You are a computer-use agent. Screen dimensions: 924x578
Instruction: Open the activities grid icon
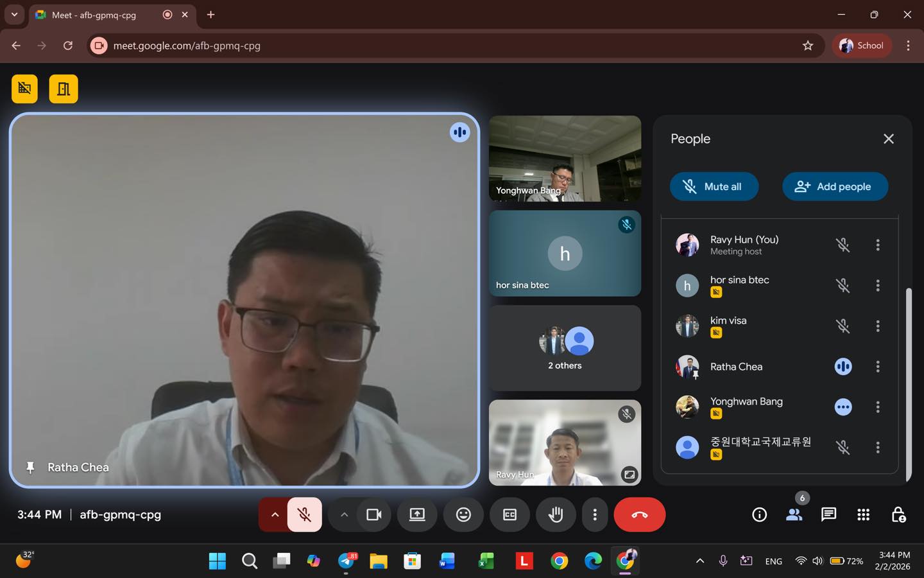(x=863, y=514)
